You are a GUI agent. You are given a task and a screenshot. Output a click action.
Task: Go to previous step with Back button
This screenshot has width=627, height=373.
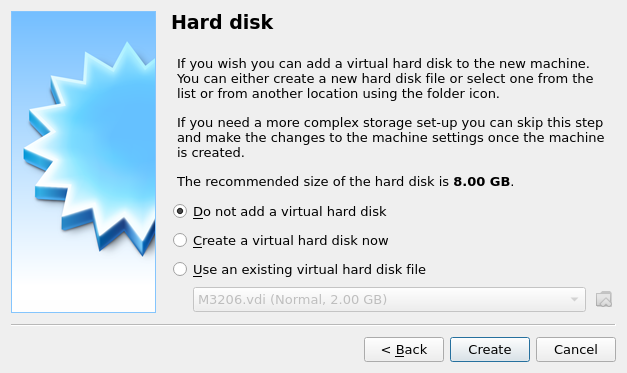coord(404,349)
